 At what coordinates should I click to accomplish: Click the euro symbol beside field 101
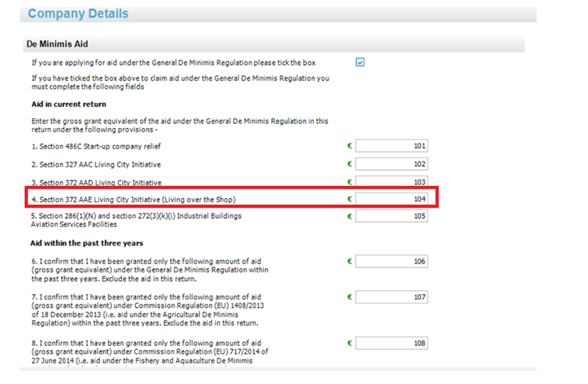tap(350, 146)
